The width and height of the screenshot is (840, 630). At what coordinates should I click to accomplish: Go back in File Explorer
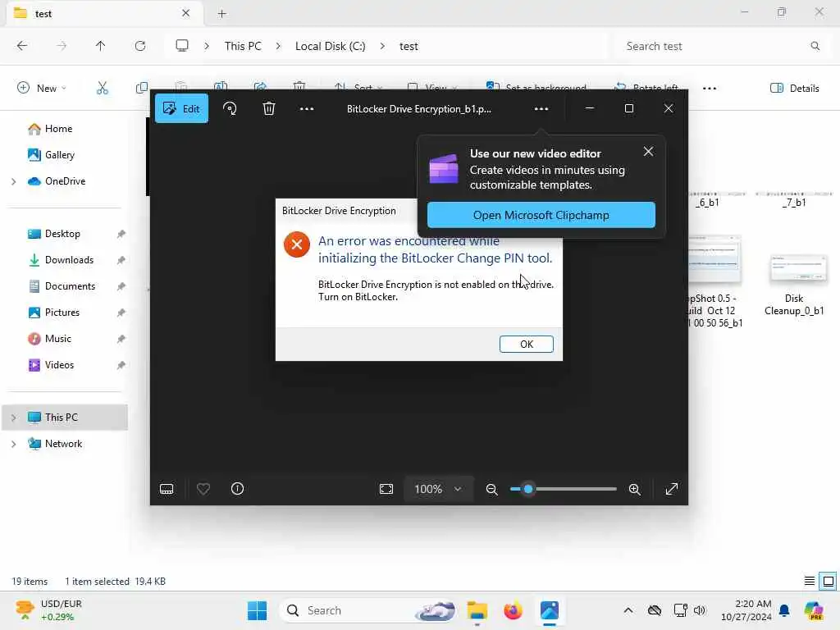click(x=22, y=46)
